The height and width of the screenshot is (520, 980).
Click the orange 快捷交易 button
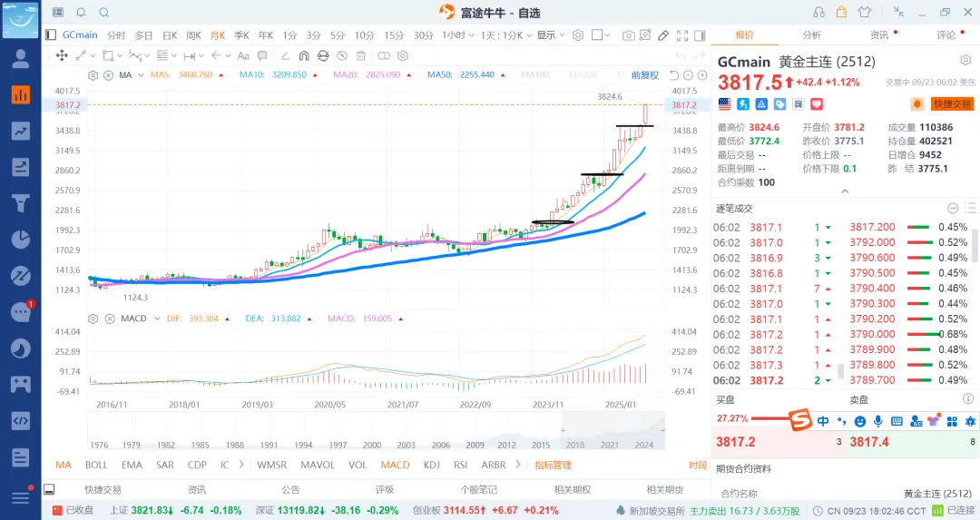coord(952,103)
